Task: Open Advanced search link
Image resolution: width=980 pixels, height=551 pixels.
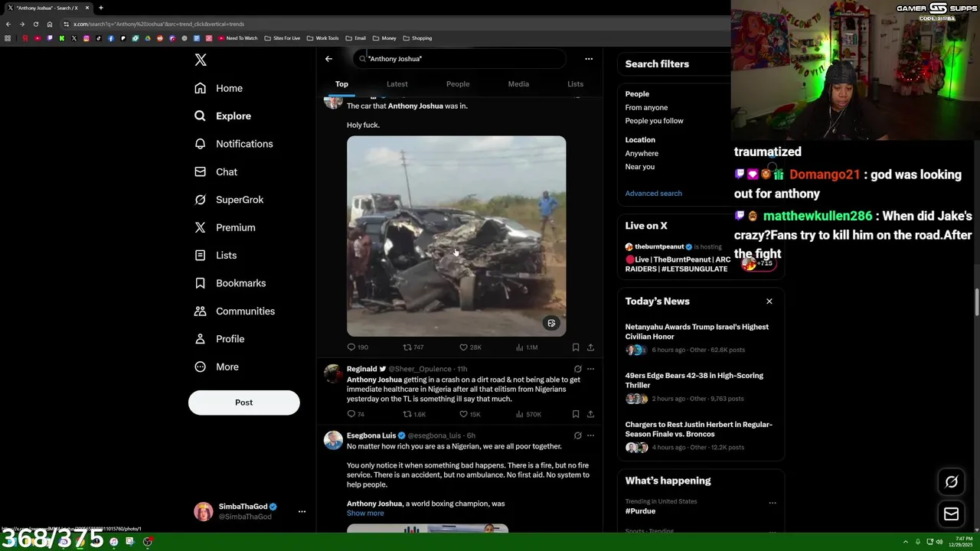Action: point(653,194)
